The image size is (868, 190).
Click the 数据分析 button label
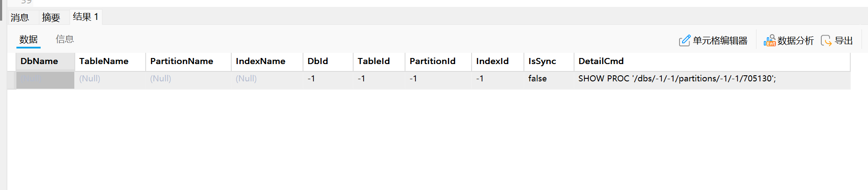[x=795, y=41]
